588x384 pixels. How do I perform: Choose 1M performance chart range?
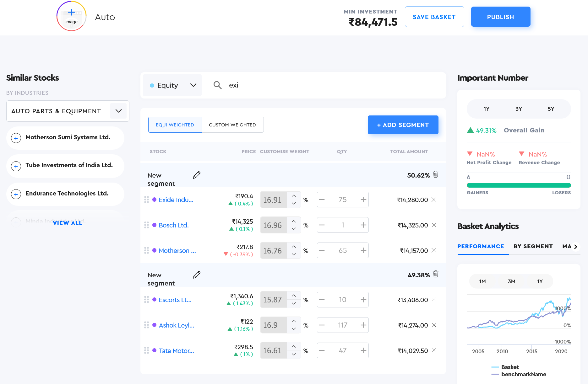click(x=482, y=281)
